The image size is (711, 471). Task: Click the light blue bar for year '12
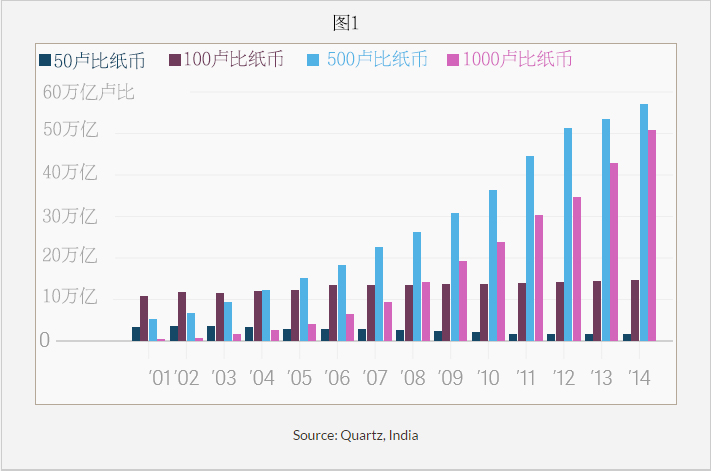(x=568, y=234)
